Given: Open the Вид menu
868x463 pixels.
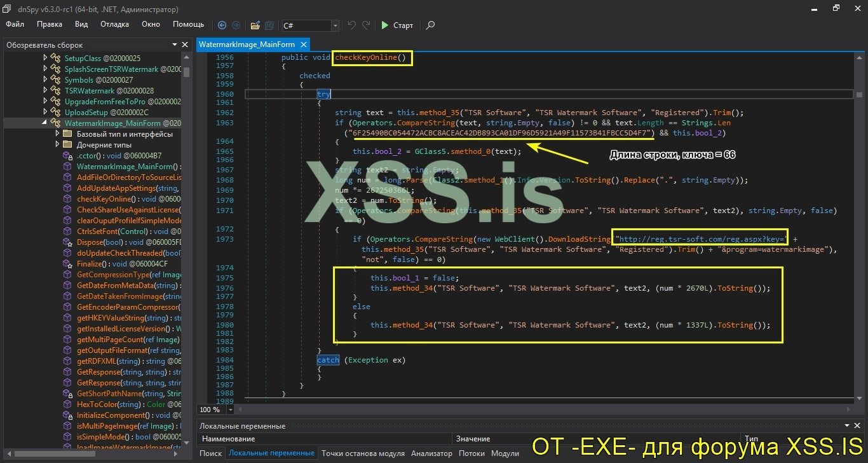Looking at the screenshot, I should coord(81,24).
